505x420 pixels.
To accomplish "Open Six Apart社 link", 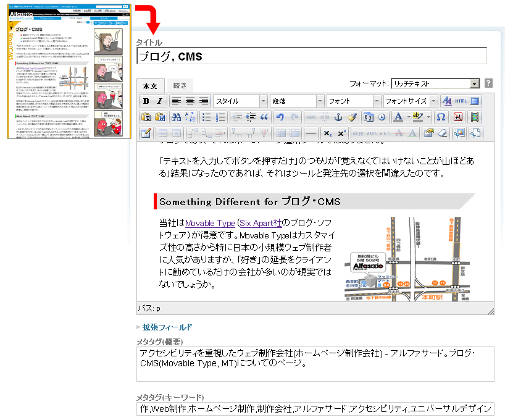I will 261,223.
